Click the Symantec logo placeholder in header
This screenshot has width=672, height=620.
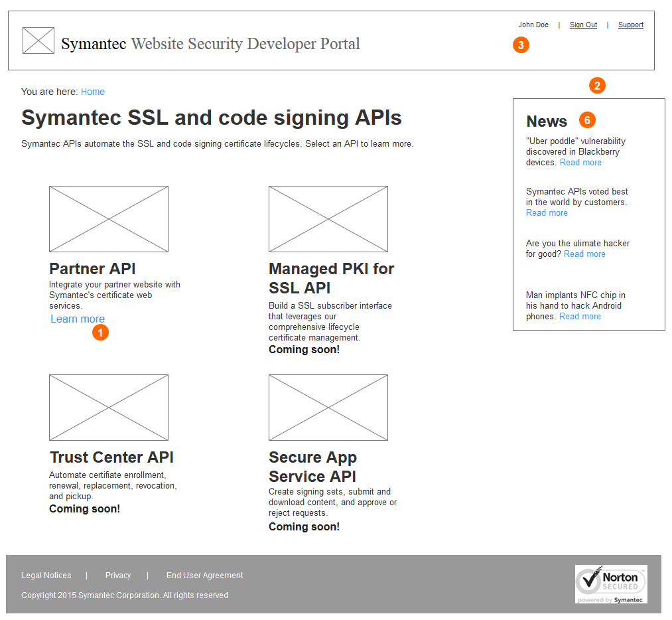(38, 40)
